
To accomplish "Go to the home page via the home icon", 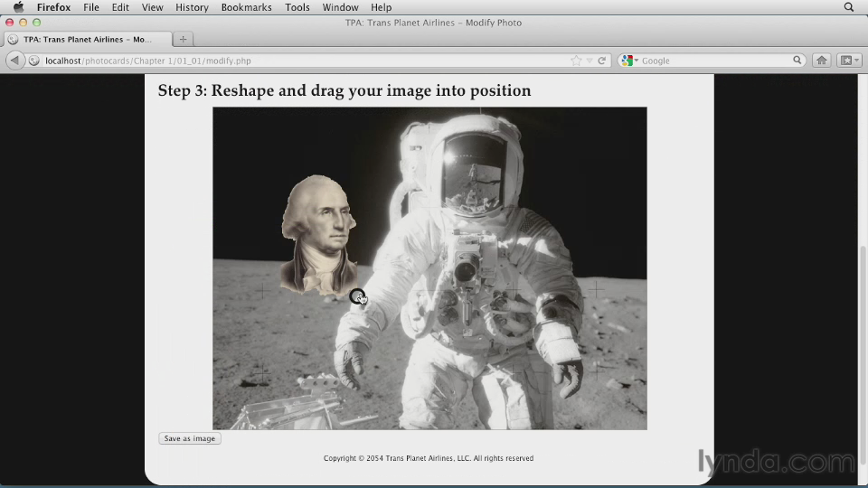I will 822,61.
